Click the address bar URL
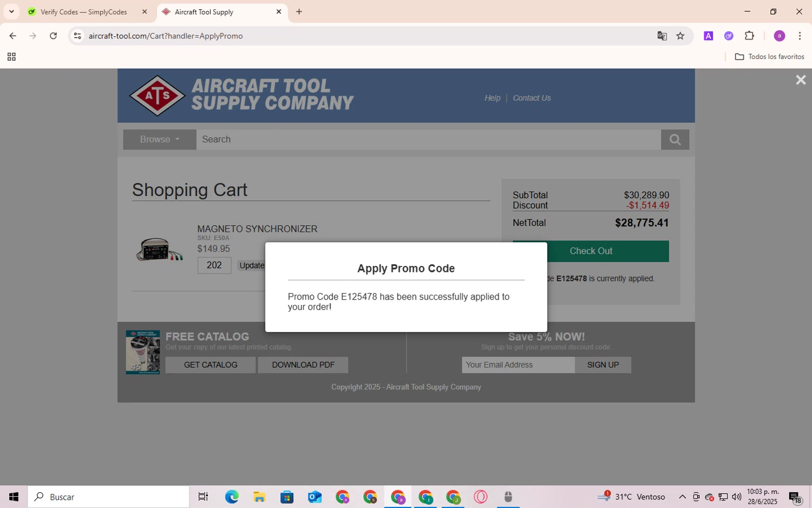This screenshot has height=508, width=812. coord(166,36)
